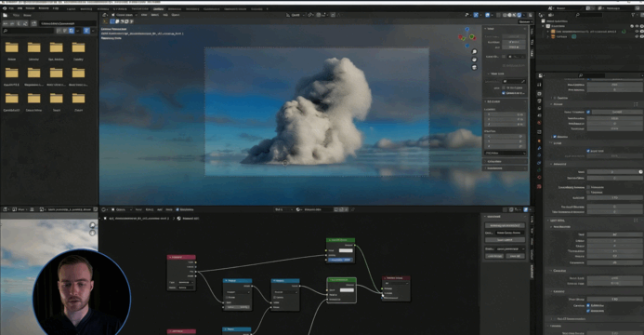Switch to the Scripting workspace tab

256,8
